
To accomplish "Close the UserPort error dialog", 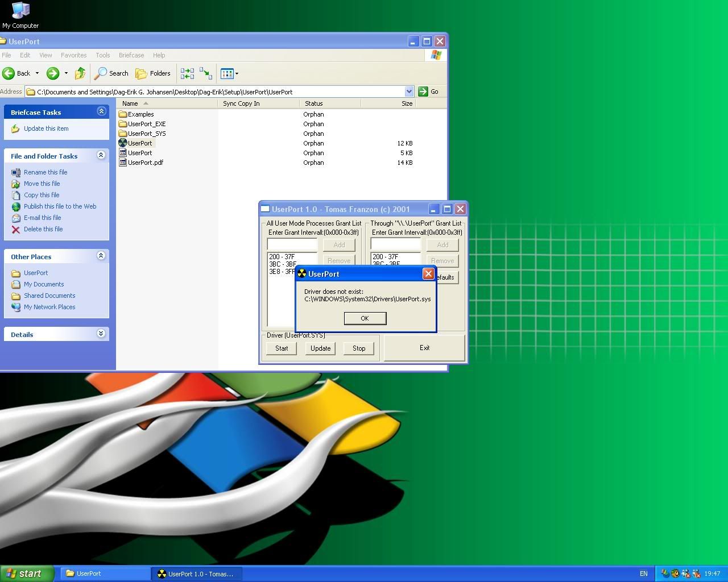I will [x=428, y=274].
